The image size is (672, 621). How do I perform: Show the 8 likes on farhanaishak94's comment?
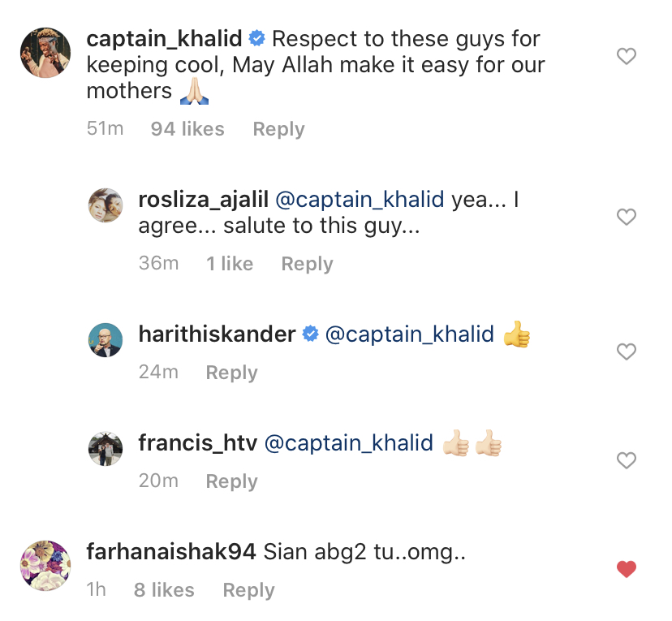coord(164,590)
